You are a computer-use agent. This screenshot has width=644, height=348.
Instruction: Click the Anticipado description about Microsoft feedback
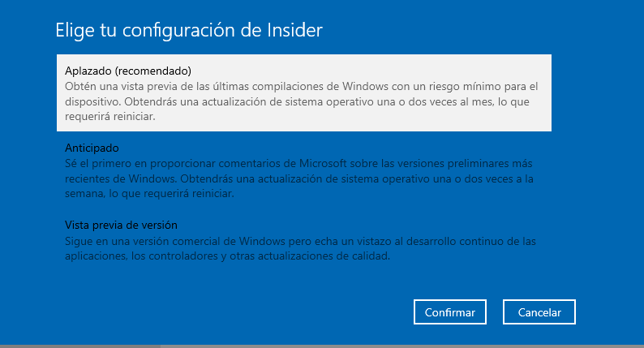coord(298,178)
